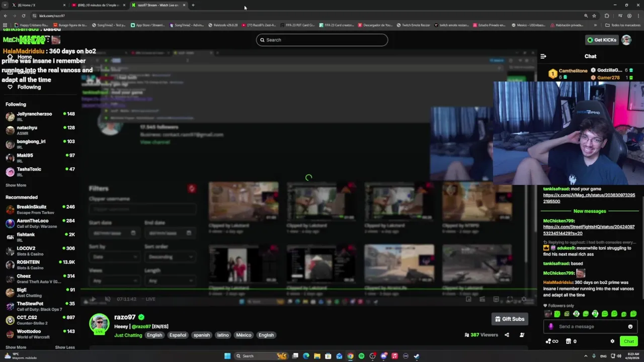This screenshot has width=644, height=362.
Task: Click the share stream icon
Action: click(x=507, y=335)
